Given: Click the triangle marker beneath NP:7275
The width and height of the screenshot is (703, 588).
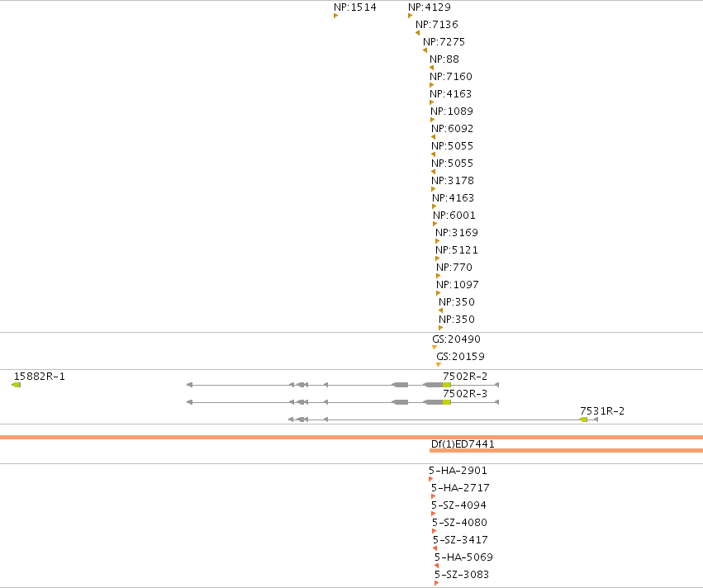Looking at the screenshot, I should pos(425,50).
